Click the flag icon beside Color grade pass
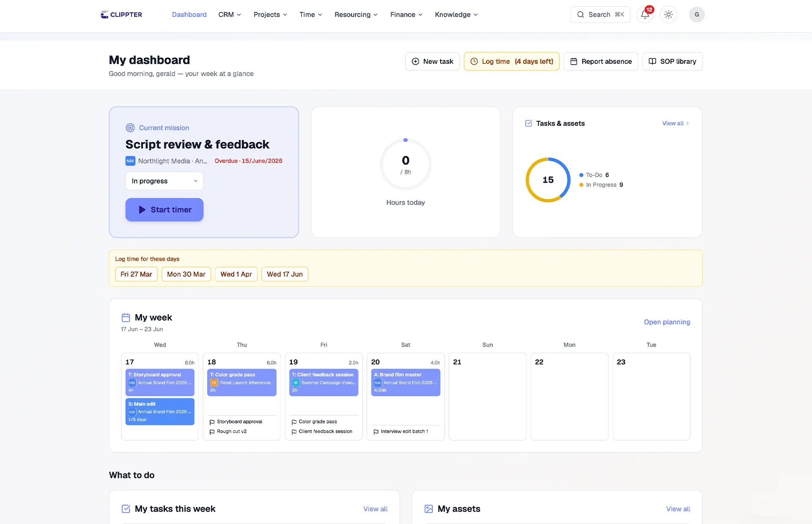812x524 pixels. click(x=294, y=422)
